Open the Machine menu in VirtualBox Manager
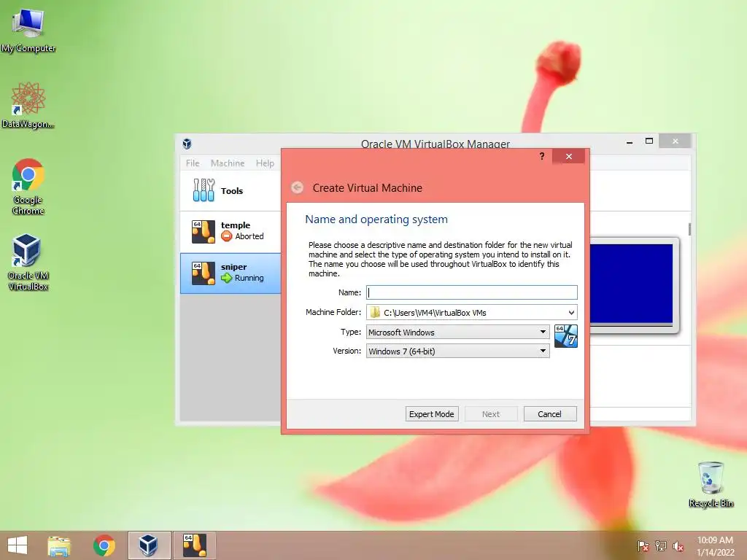The height and width of the screenshot is (560, 747). click(x=228, y=163)
